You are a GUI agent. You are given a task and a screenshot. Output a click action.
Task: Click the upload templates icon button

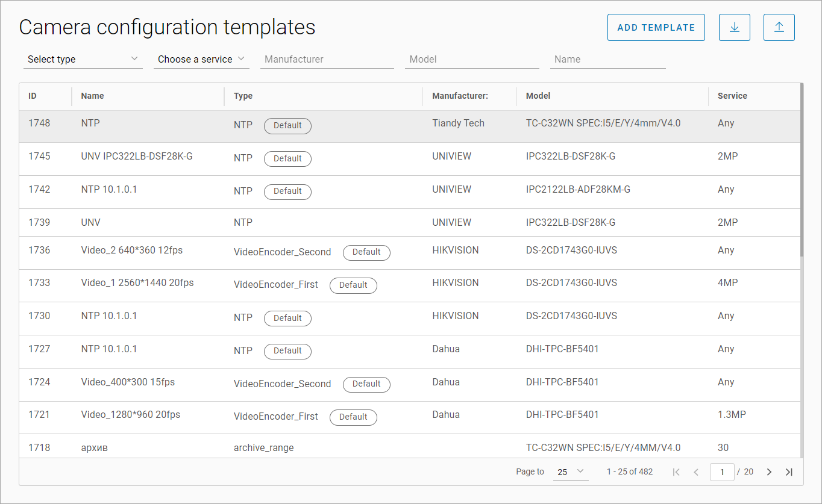(x=779, y=28)
